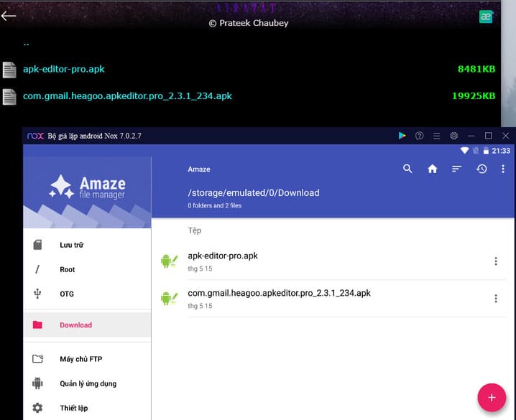516x420 pixels.
Task: Search files with the magnifier icon in Amaze
Action: coord(407,169)
